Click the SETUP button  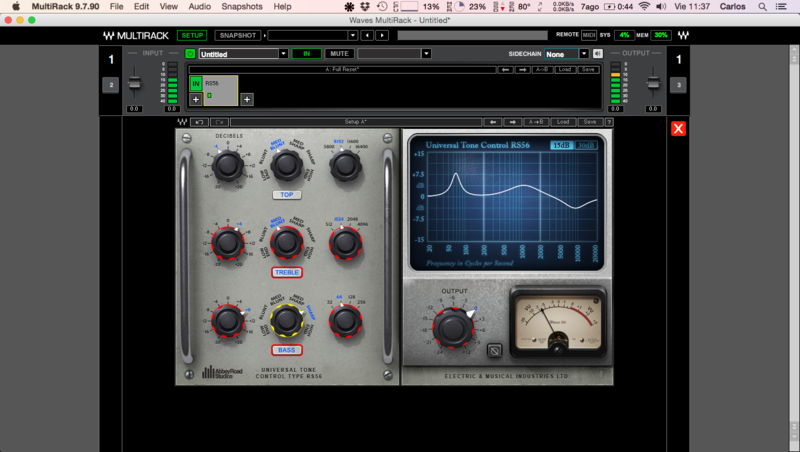tap(191, 35)
